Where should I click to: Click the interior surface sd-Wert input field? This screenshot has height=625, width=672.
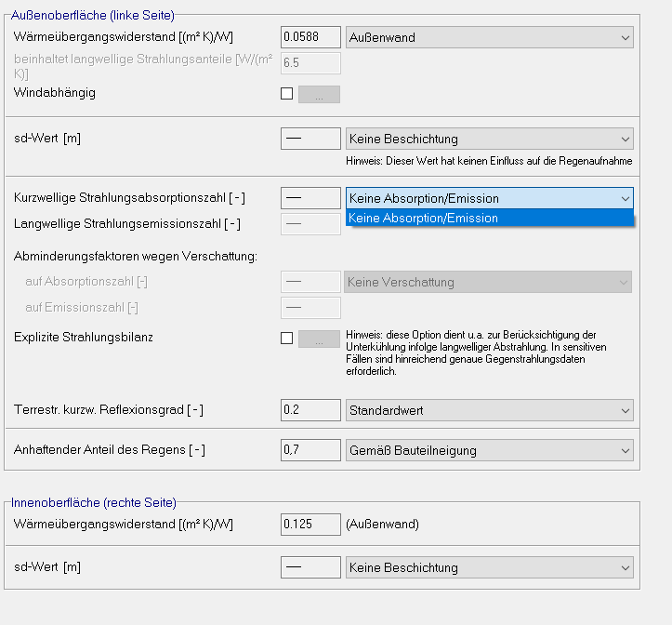click(310, 568)
